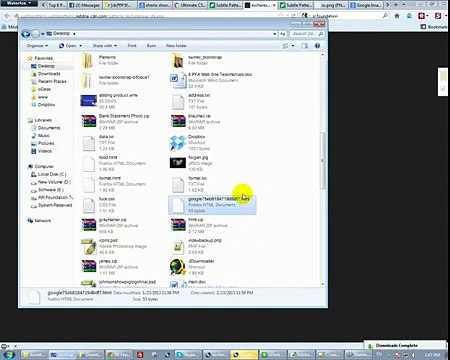The height and width of the screenshot is (360, 450).
Task: Click the New folder button
Action: (176, 46)
